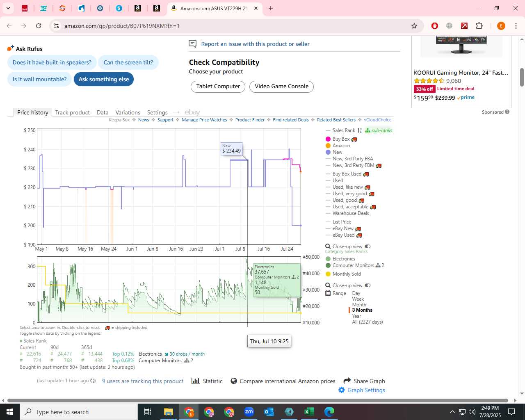The height and width of the screenshot is (420, 525).
Task: Open File Explorer from the taskbar
Action: tap(169, 412)
